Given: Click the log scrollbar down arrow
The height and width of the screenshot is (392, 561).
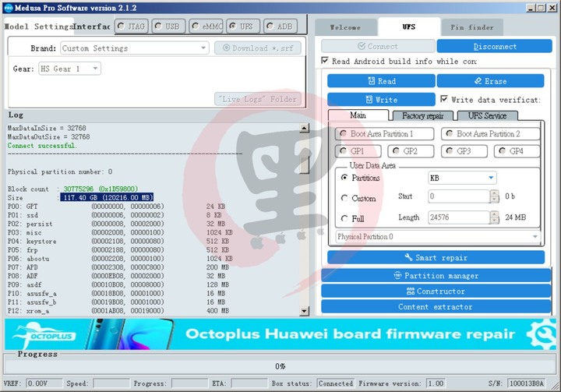Looking at the screenshot, I should click(x=304, y=311).
